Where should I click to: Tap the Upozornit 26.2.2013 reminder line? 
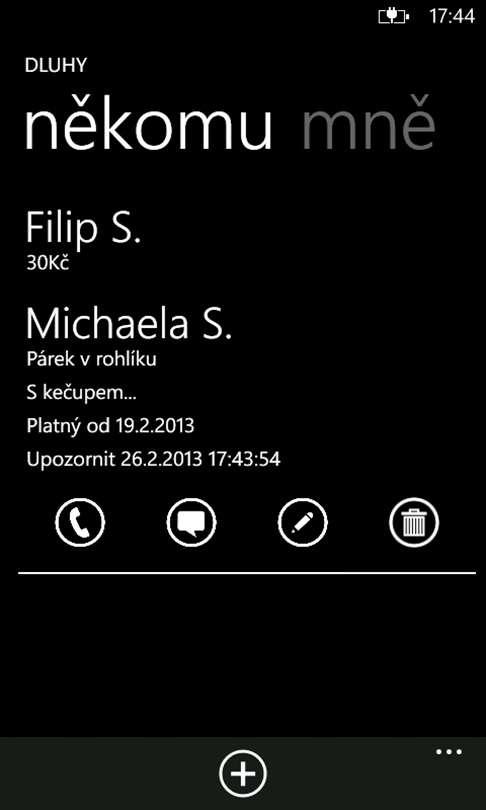click(x=153, y=459)
